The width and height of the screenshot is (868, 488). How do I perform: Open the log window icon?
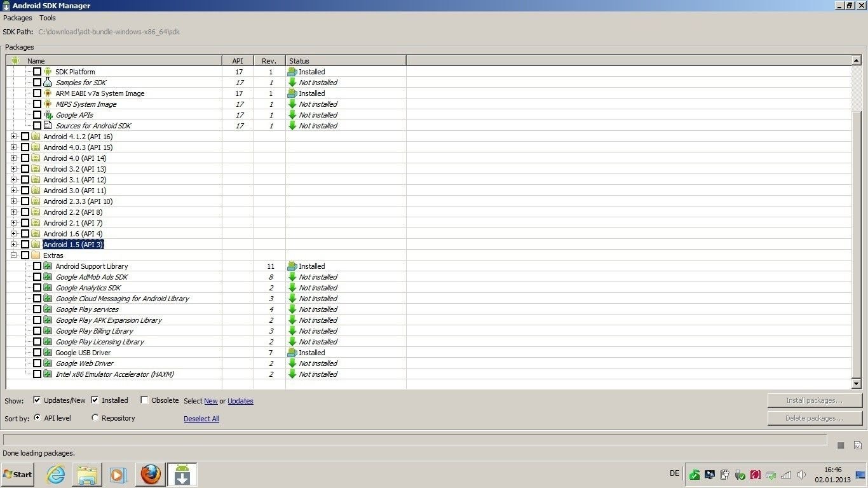857,445
